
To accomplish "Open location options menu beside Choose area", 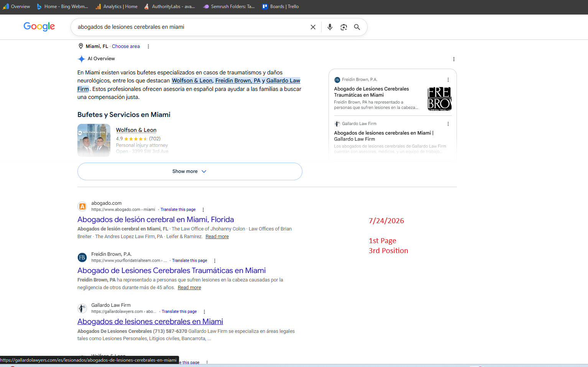I will (x=148, y=46).
